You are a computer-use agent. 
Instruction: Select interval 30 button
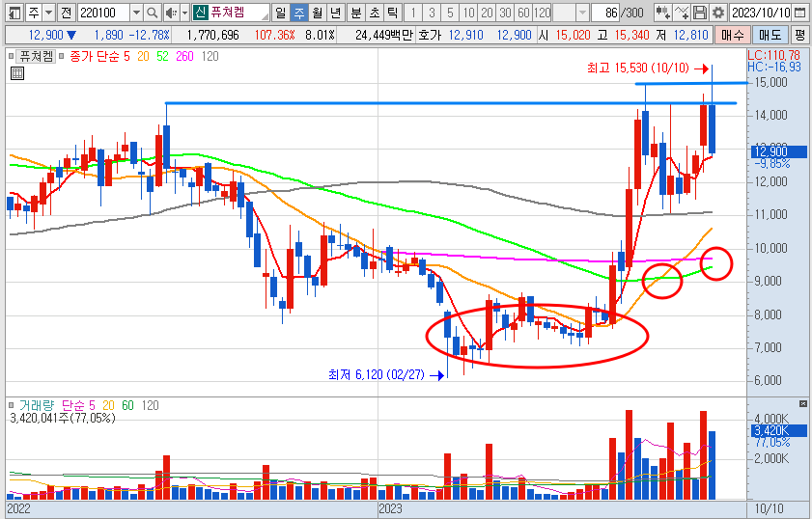coord(505,13)
